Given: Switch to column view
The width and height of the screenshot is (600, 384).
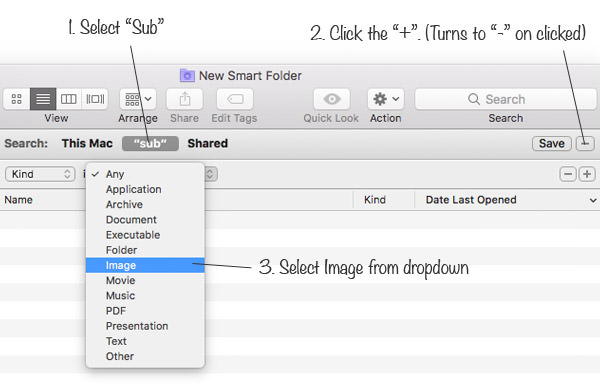Looking at the screenshot, I should 69,99.
